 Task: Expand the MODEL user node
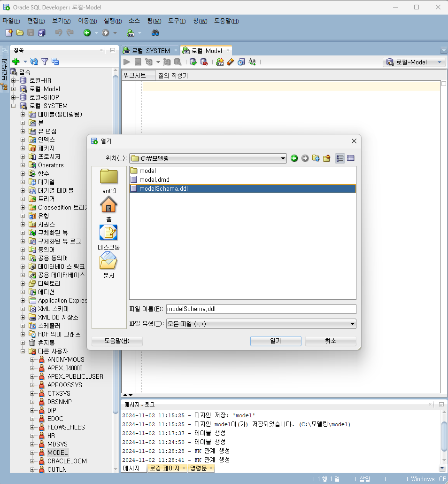(x=32, y=453)
